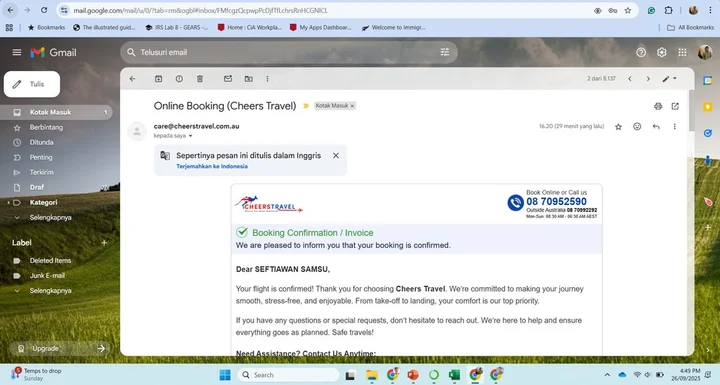Screen dimensions: 720x385
Task: Delete the email using the trash icon
Action: tap(200, 79)
